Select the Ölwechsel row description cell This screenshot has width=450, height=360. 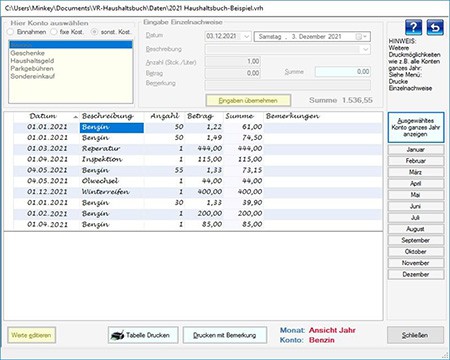click(112, 181)
